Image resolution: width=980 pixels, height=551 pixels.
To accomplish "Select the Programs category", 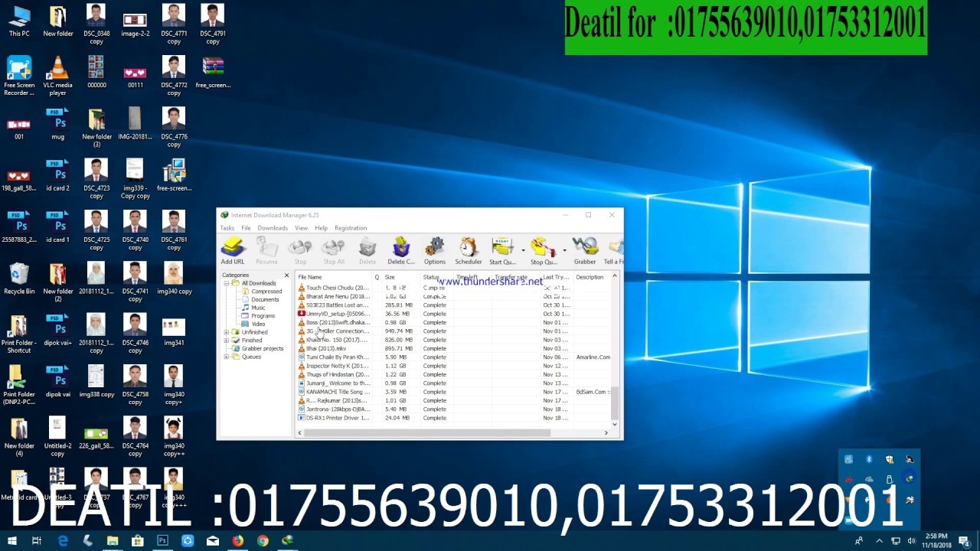I will point(263,316).
